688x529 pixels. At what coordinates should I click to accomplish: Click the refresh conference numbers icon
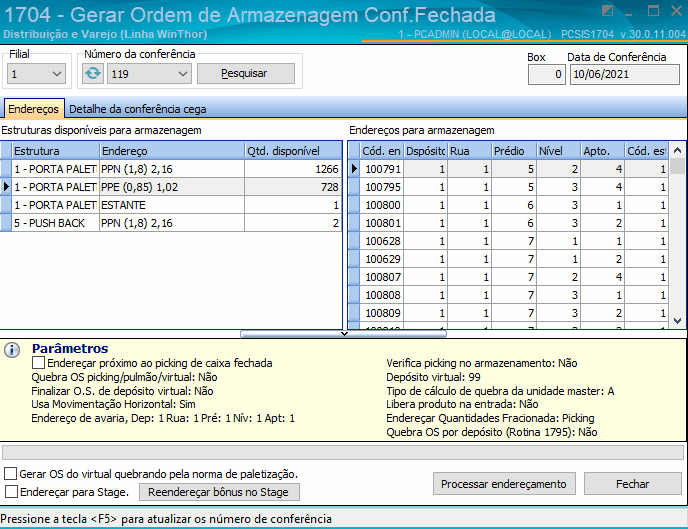[93, 73]
